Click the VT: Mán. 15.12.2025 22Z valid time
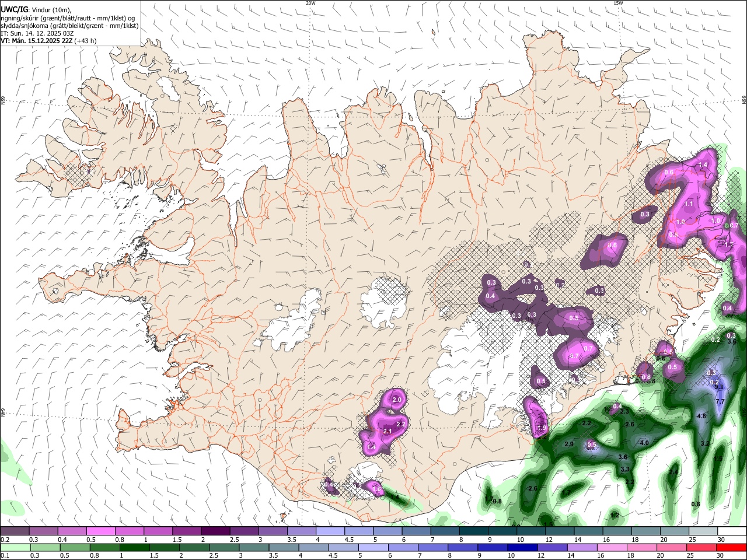This screenshot has width=747, height=560. 36,41
